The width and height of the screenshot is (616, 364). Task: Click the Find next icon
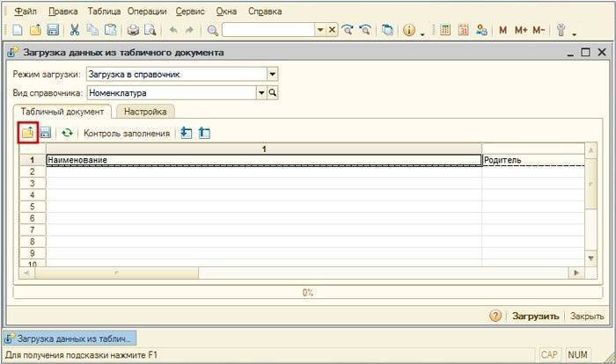click(x=348, y=30)
